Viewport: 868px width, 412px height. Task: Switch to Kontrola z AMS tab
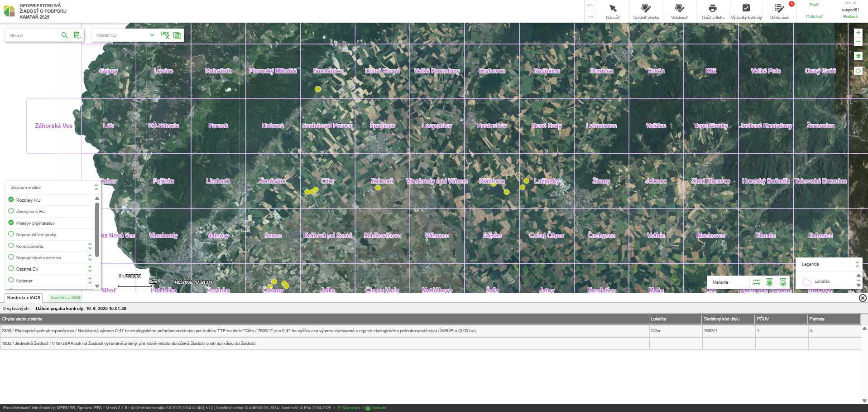(66, 298)
